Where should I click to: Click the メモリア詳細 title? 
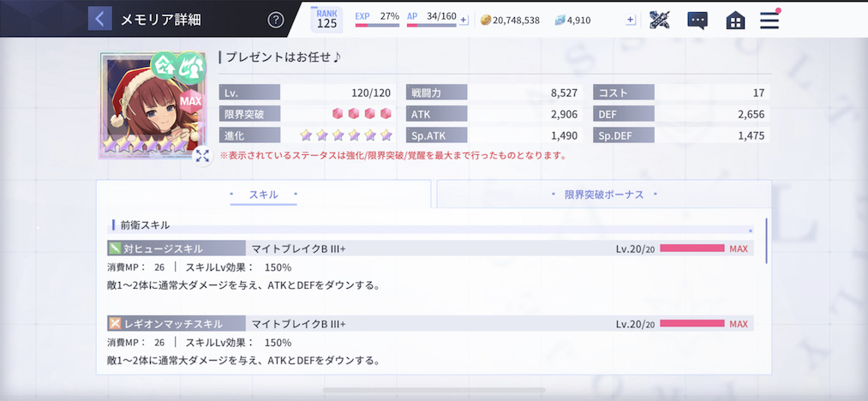coord(160,20)
